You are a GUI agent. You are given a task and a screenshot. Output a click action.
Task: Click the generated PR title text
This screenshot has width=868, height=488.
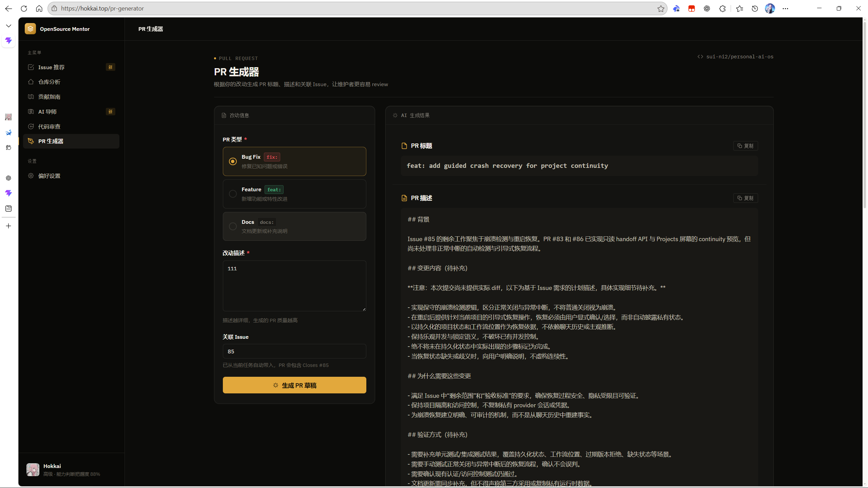click(x=507, y=166)
